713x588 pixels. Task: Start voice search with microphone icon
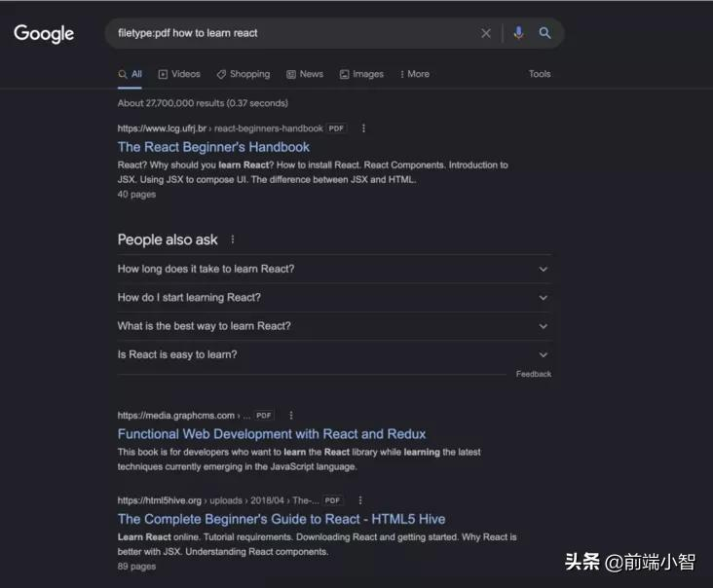[518, 33]
